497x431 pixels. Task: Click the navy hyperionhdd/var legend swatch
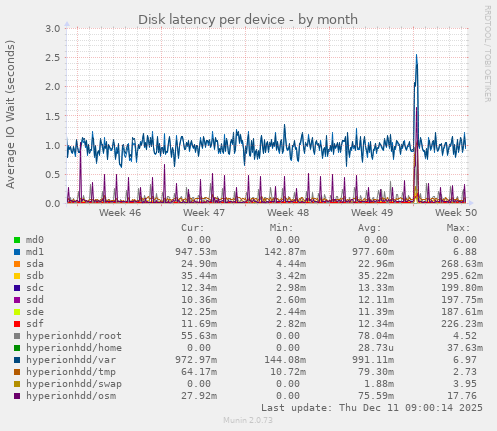[17, 360]
